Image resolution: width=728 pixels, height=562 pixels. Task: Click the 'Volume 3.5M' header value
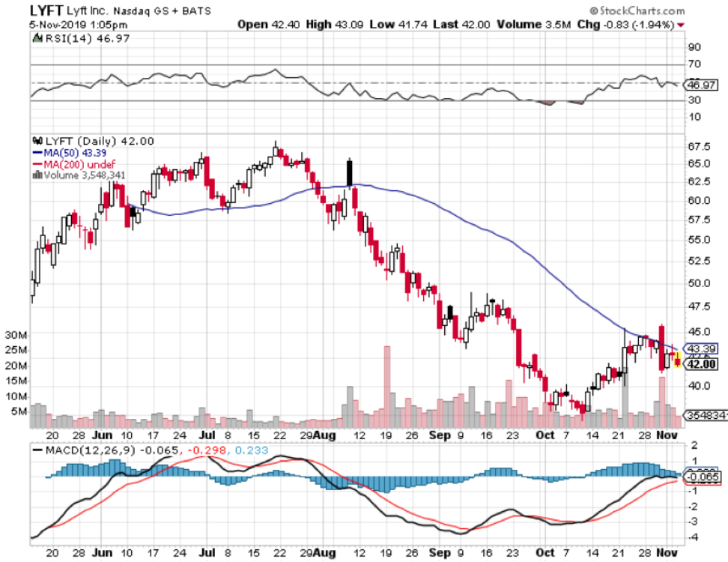coord(533,24)
